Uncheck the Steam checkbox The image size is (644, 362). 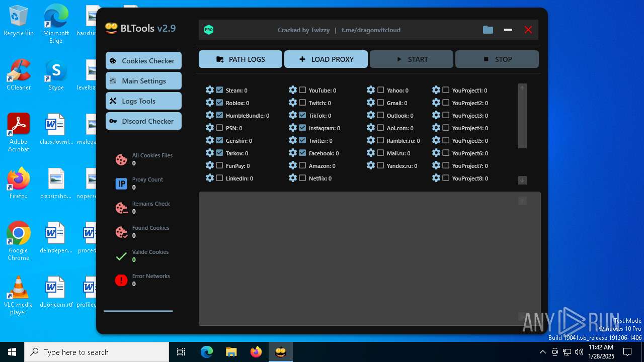[219, 90]
